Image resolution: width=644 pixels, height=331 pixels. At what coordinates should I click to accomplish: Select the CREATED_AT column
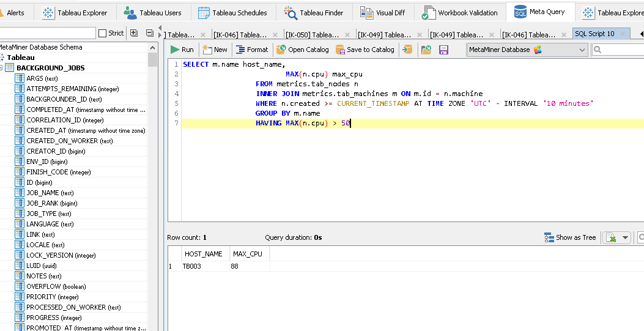coord(86,130)
